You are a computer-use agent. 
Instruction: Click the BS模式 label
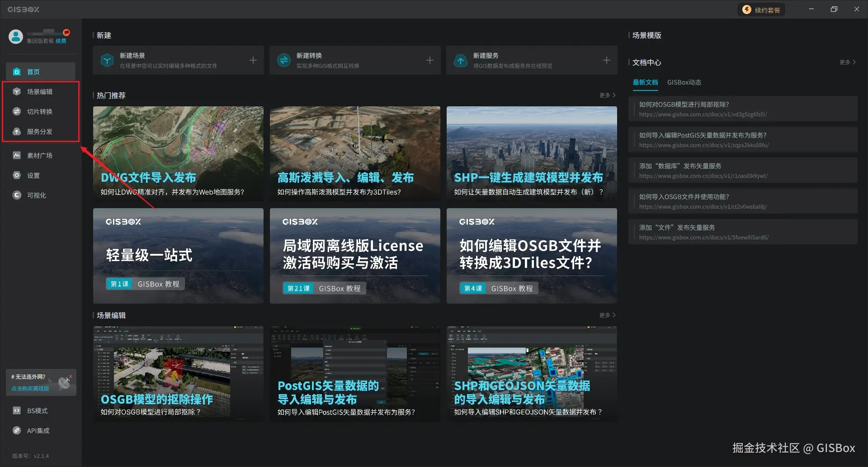click(x=37, y=410)
